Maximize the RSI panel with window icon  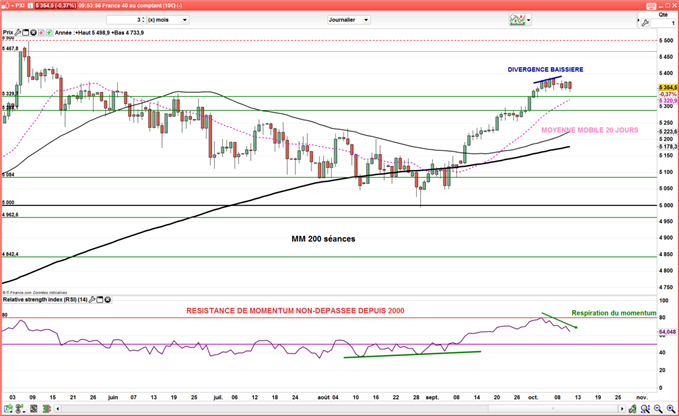(x=100, y=300)
